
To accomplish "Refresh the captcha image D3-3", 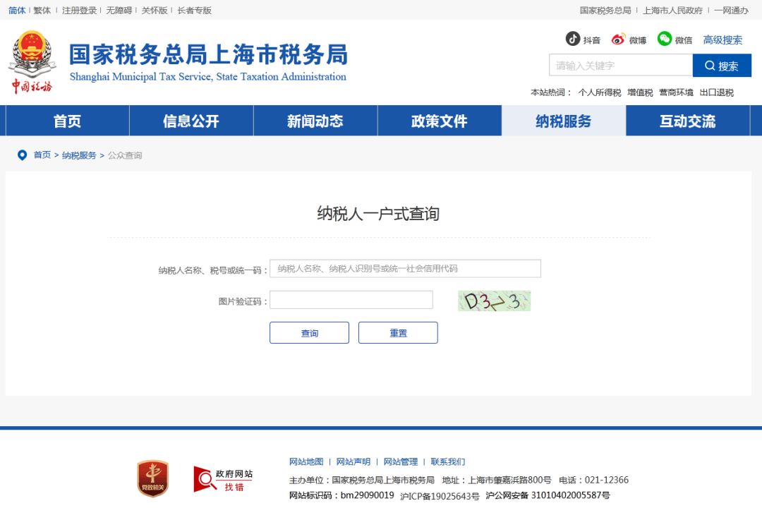I will coord(494,301).
